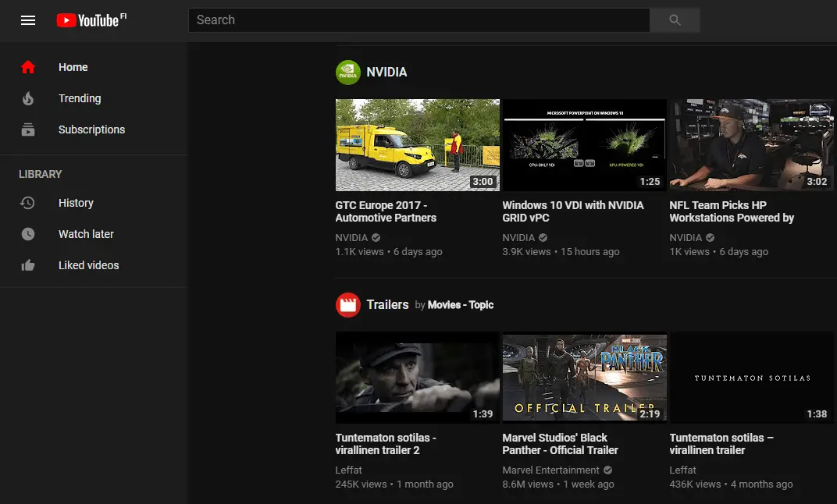Open title Windows 10 VDI with NVIDIA GRID vPC
The image size is (837, 504).
(573, 211)
